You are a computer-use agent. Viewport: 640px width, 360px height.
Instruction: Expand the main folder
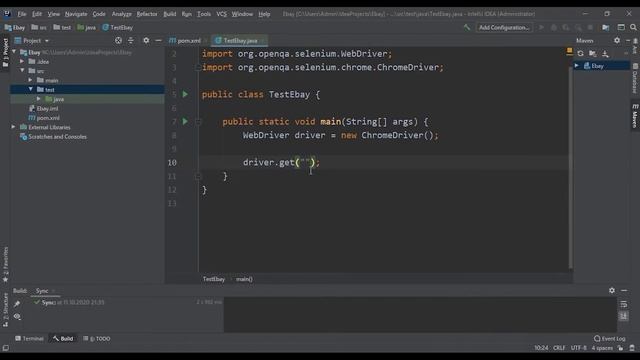(x=31, y=80)
